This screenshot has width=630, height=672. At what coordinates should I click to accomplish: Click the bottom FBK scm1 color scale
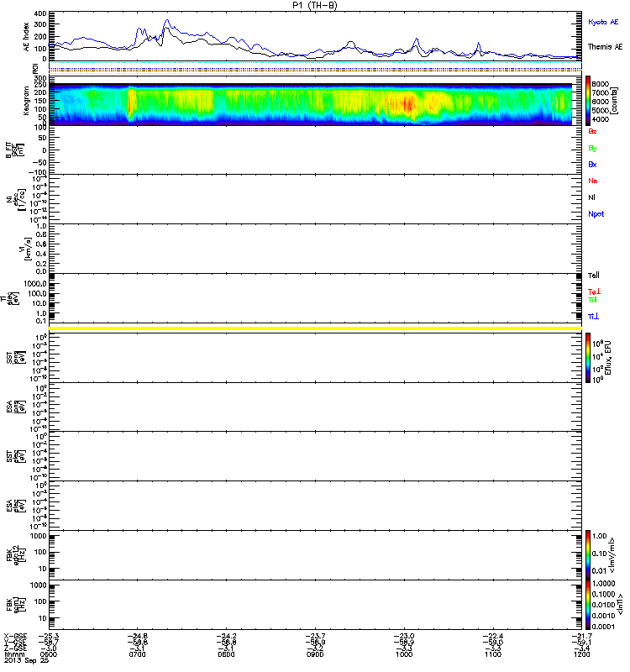pyautogui.click(x=589, y=604)
